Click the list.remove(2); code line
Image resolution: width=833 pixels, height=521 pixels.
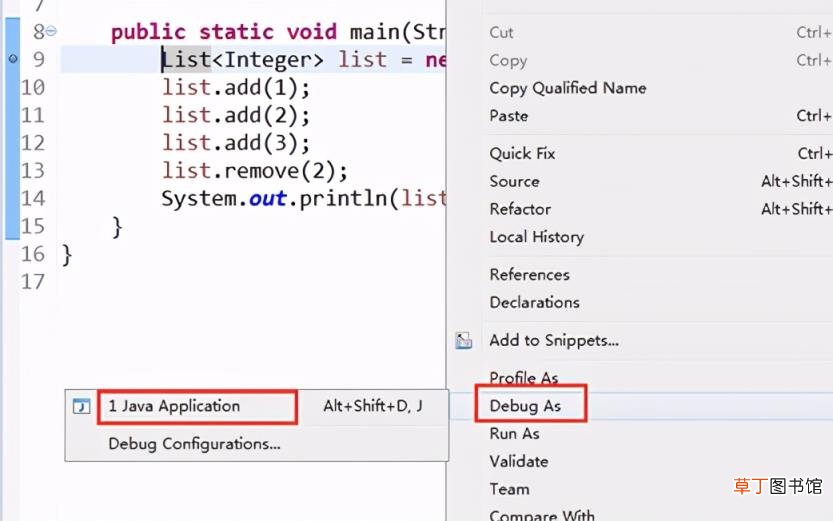coord(254,171)
